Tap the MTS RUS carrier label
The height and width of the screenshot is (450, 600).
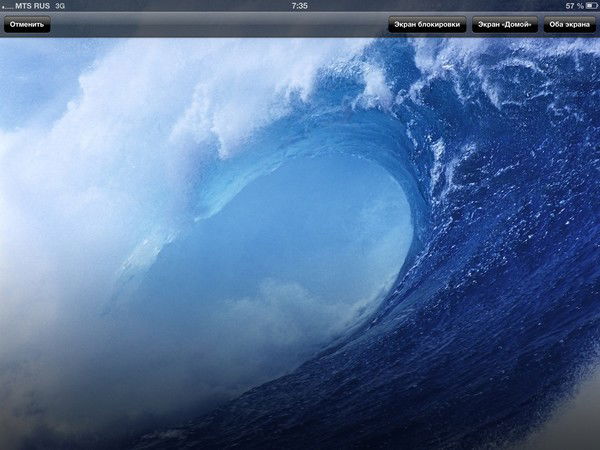click(32, 6)
